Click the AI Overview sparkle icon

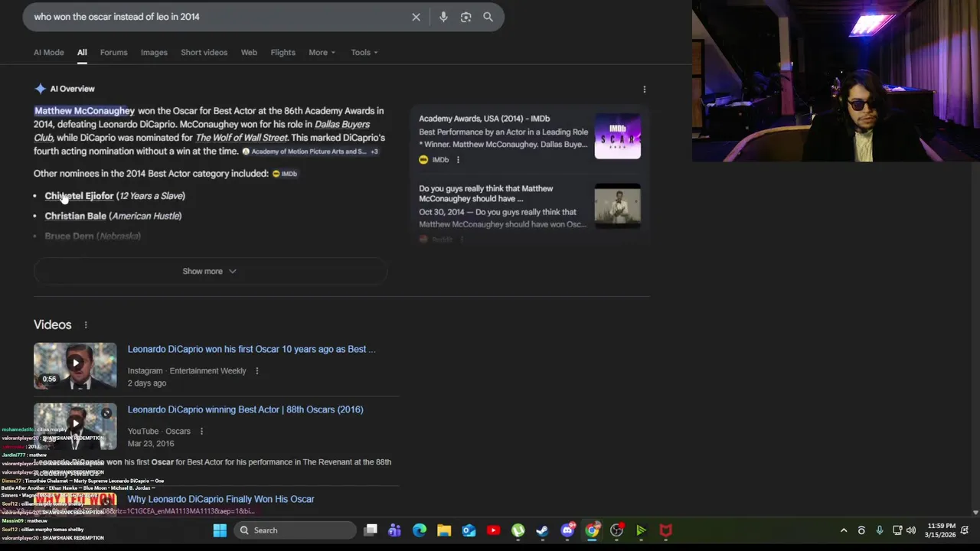click(41, 89)
